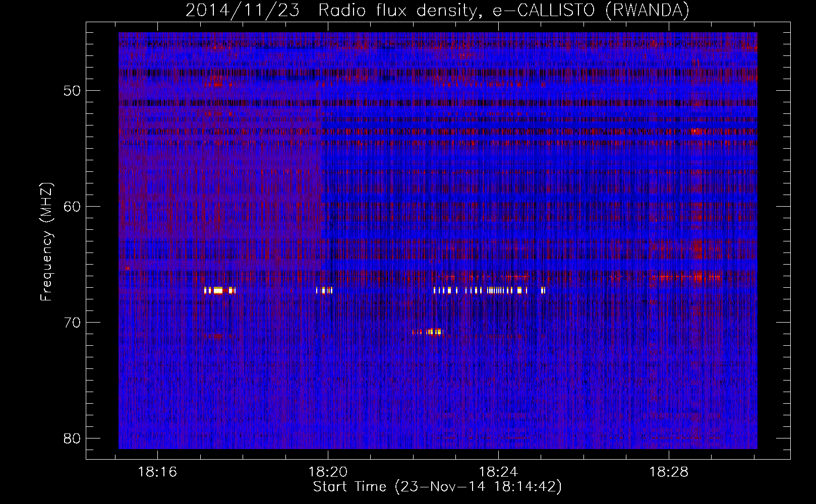Click the 80 frequency tick label
Screen dimensions: 816x504
tap(72, 439)
